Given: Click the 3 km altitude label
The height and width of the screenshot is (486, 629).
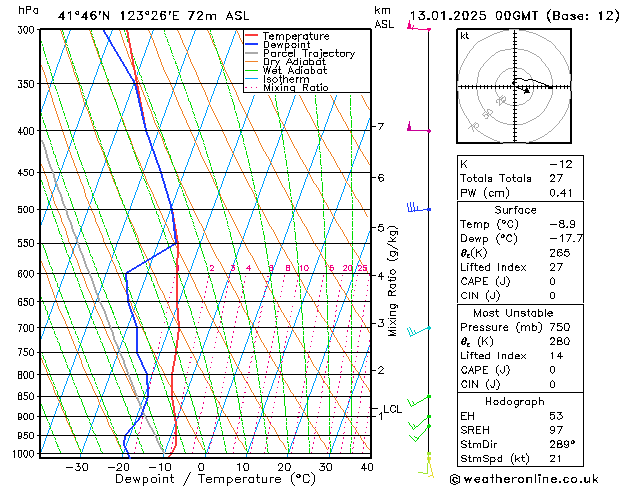Looking at the screenshot, I should pyautogui.click(x=381, y=323).
